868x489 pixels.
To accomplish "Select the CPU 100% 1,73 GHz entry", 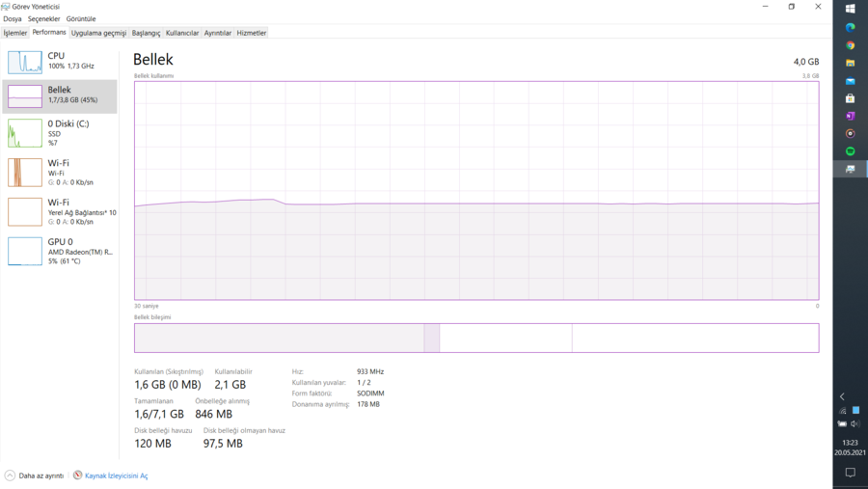I will [60, 62].
